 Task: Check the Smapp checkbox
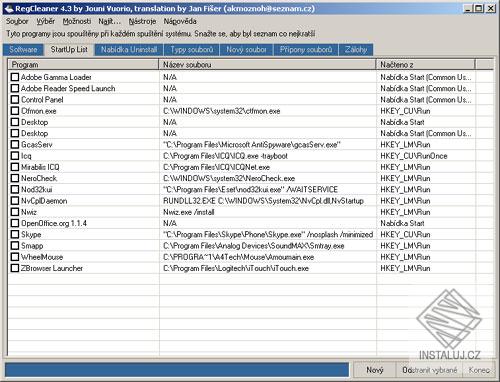point(15,246)
